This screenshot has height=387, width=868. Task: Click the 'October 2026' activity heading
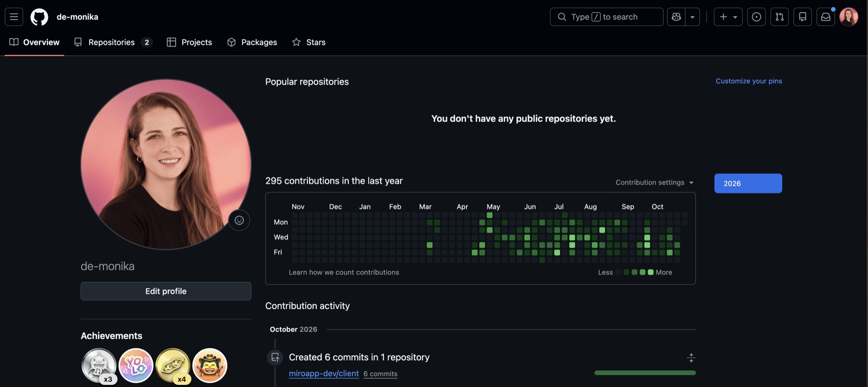(x=293, y=330)
